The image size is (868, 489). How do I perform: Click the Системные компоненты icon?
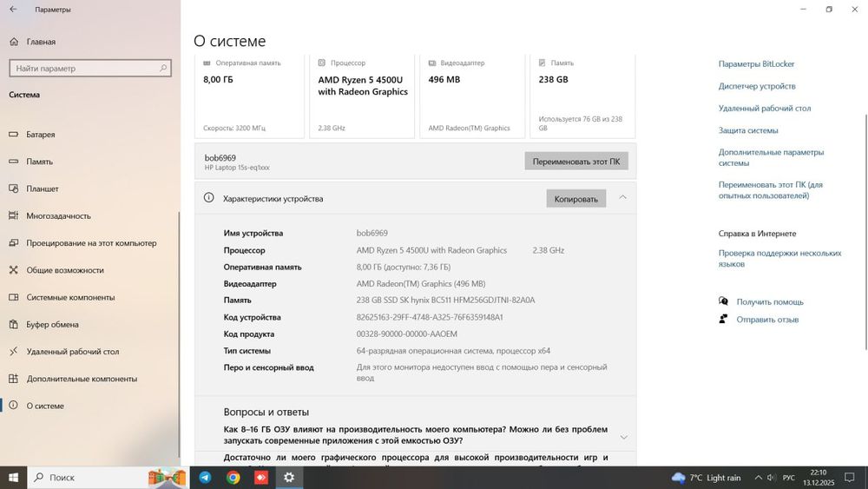point(14,297)
